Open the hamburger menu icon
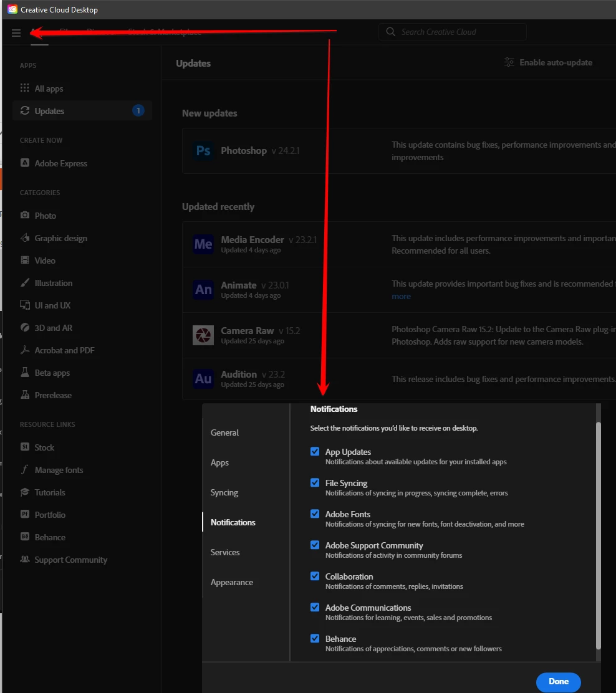 coord(16,32)
